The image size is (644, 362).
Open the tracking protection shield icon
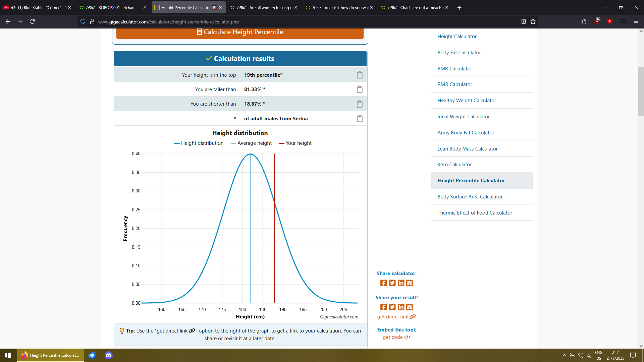click(x=83, y=22)
